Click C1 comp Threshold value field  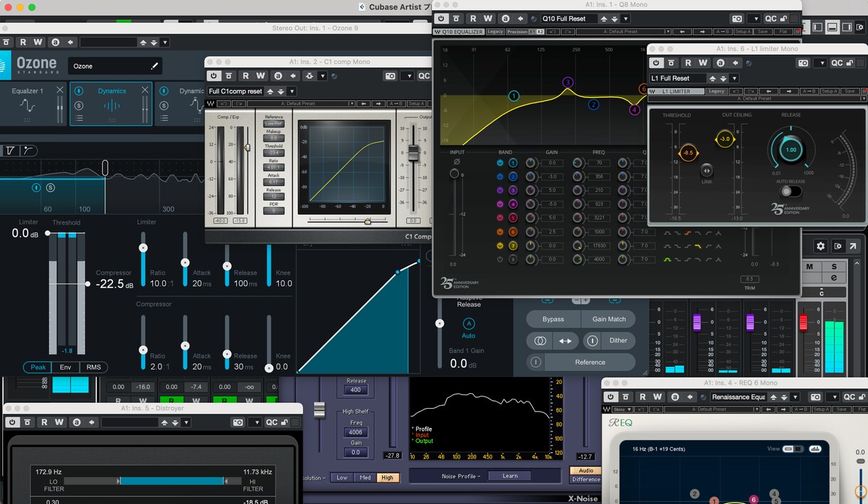(x=274, y=152)
